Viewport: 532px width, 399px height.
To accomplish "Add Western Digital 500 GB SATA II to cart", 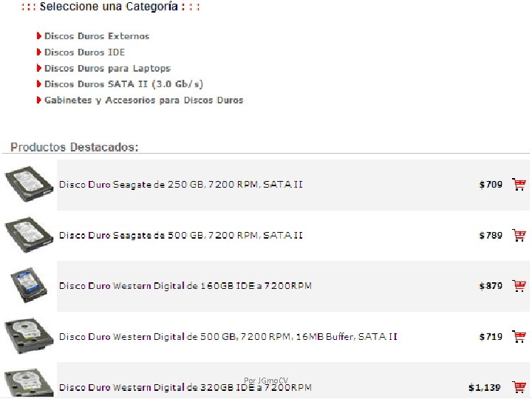I will pos(519,337).
